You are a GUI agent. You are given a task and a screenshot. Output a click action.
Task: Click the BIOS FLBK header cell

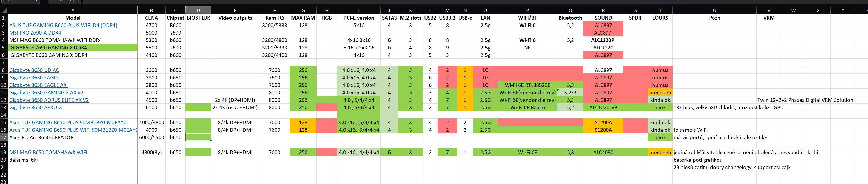pos(198,18)
